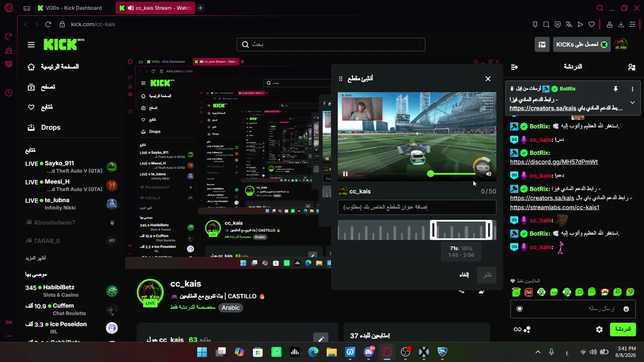Image resolution: width=644 pixels, height=362 pixels.
Task: Open chat settings gear icon
Action: pyautogui.click(x=599, y=329)
